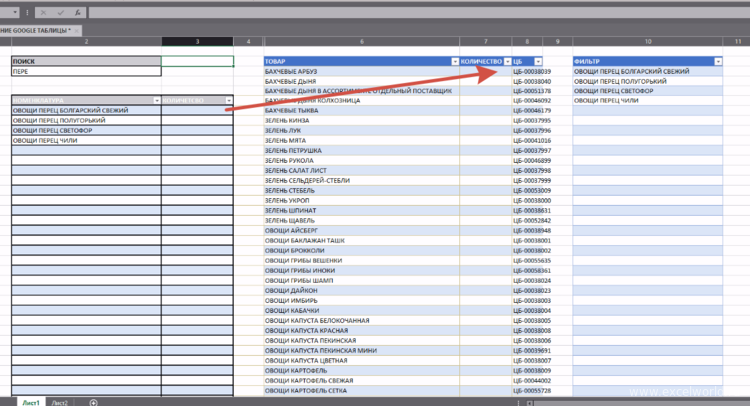
Task: Switch to sheet Лист1
Action: point(31,403)
